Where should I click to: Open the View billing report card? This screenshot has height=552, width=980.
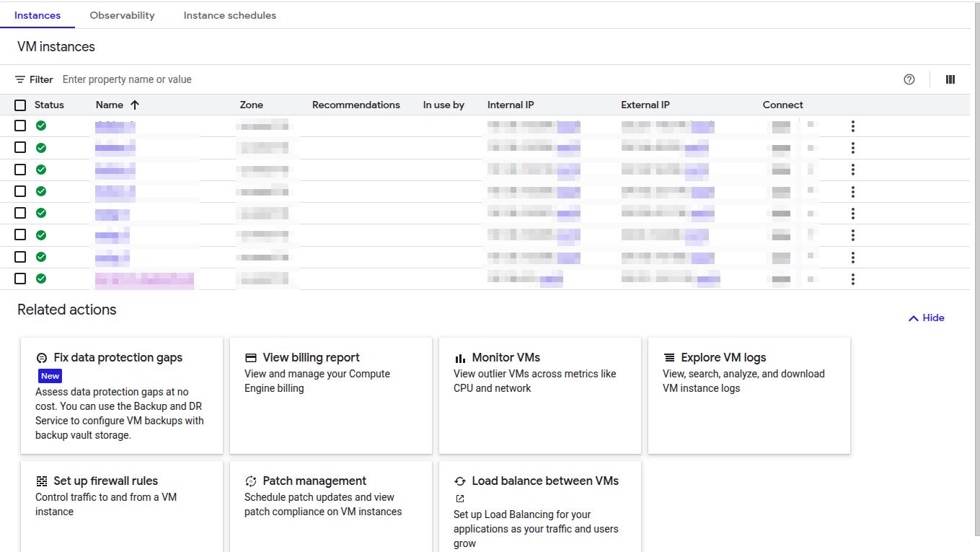(x=330, y=395)
